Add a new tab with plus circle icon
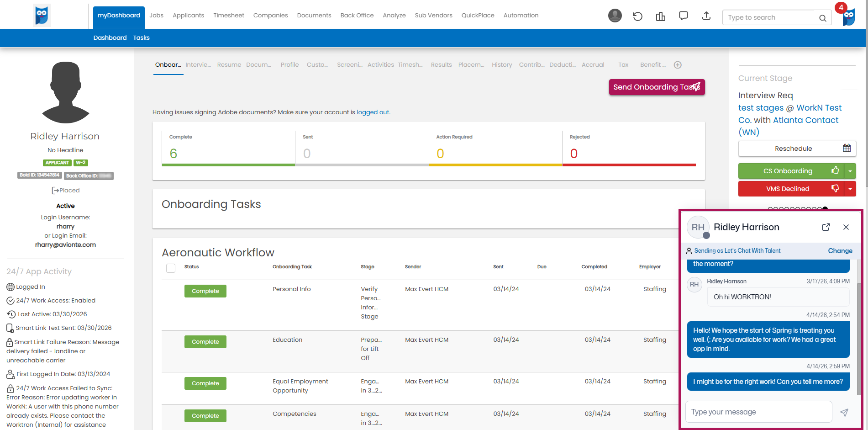The height and width of the screenshot is (430, 868). pos(678,65)
